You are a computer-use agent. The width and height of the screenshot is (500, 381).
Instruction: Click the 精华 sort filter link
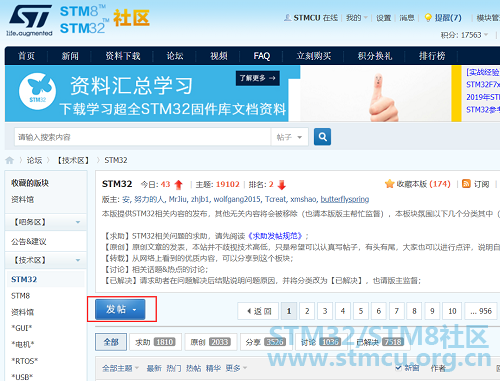coord(213,368)
